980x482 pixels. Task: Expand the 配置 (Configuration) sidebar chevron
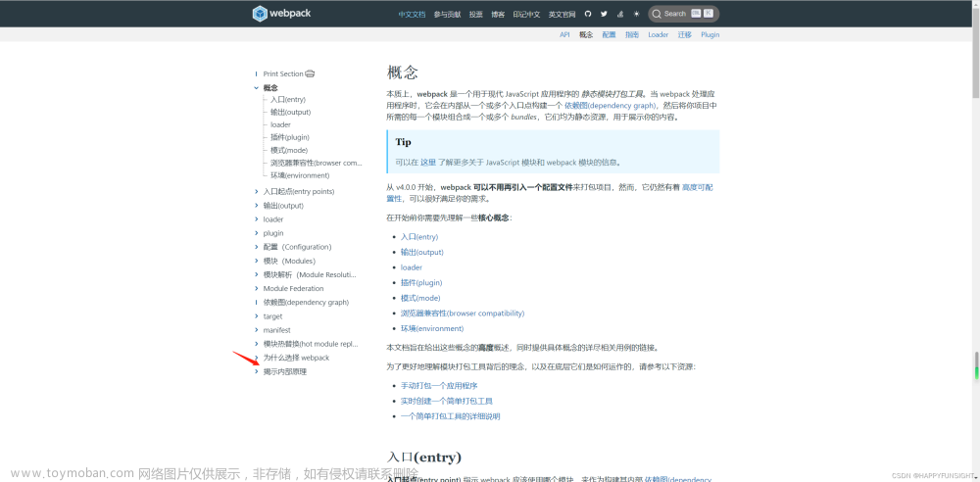[256, 246]
